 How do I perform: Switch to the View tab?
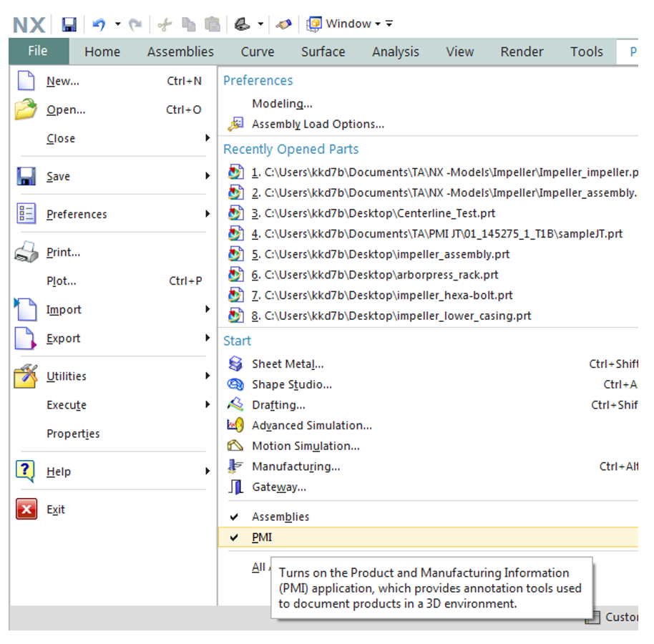[459, 52]
